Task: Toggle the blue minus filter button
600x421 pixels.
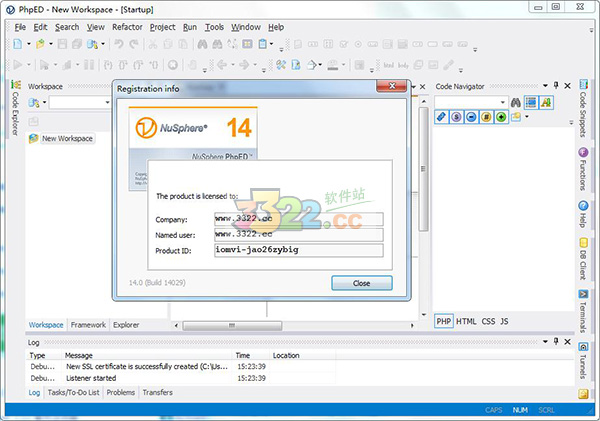Action: tap(471, 117)
